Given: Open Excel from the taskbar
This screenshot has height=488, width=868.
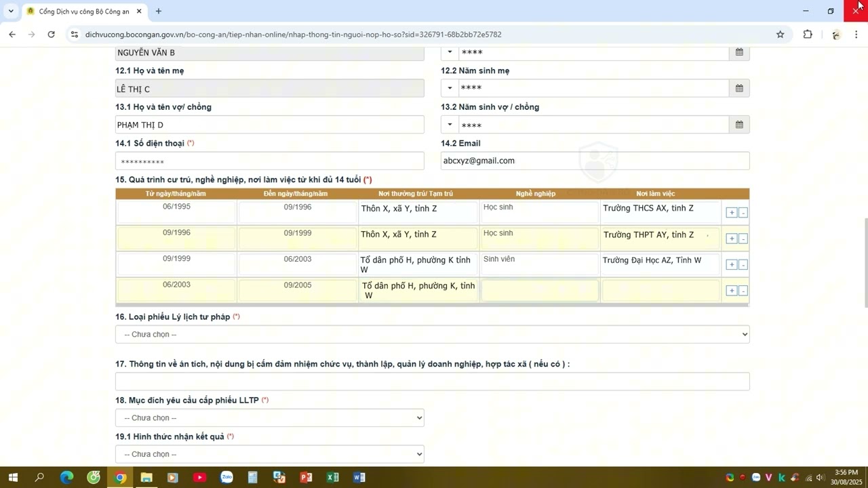Looking at the screenshot, I should (x=332, y=478).
